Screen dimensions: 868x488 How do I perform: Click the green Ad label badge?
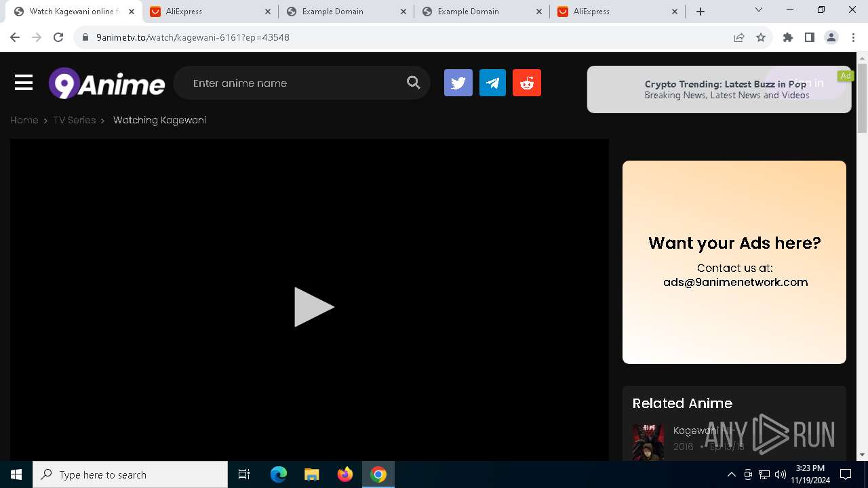coord(845,76)
